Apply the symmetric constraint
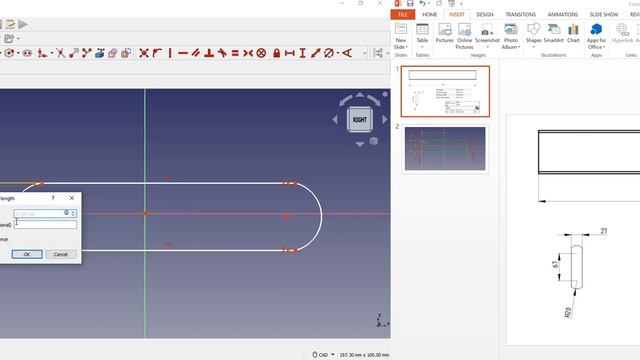Image resolution: width=640 pixels, height=360 pixels. coord(248,53)
